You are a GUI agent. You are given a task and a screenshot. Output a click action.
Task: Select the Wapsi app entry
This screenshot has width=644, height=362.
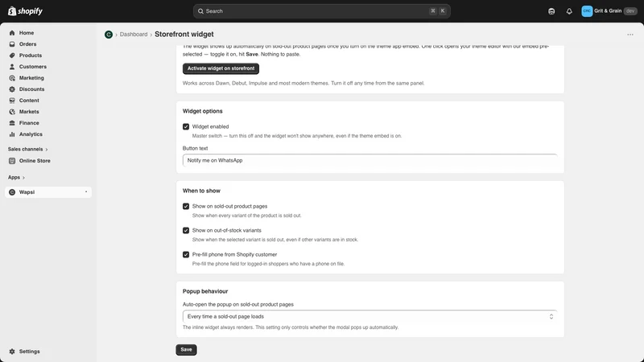coord(48,192)
